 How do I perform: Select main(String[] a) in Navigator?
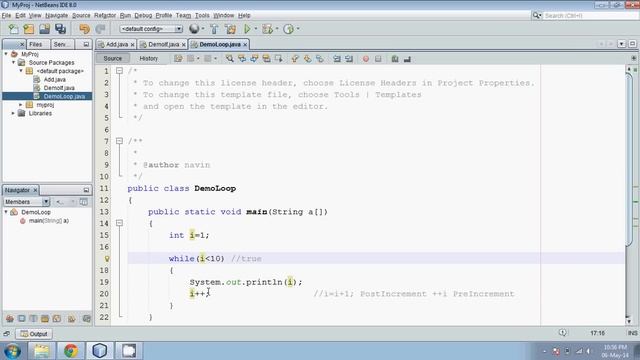(x=49, y=221)
